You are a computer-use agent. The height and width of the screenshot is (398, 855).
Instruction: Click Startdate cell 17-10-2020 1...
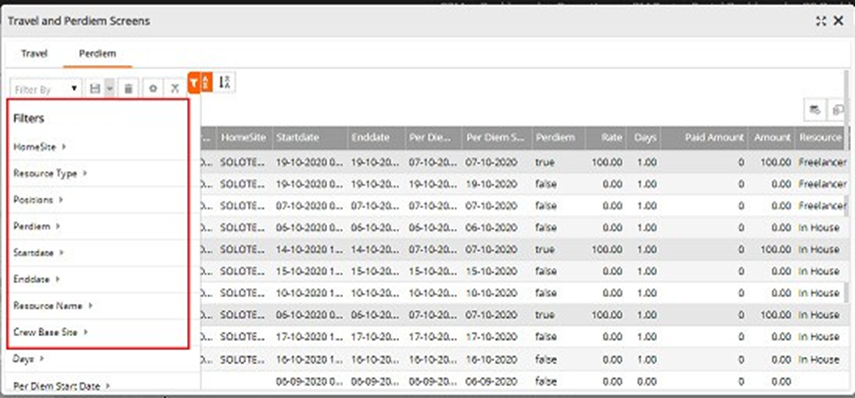(309, 336)
